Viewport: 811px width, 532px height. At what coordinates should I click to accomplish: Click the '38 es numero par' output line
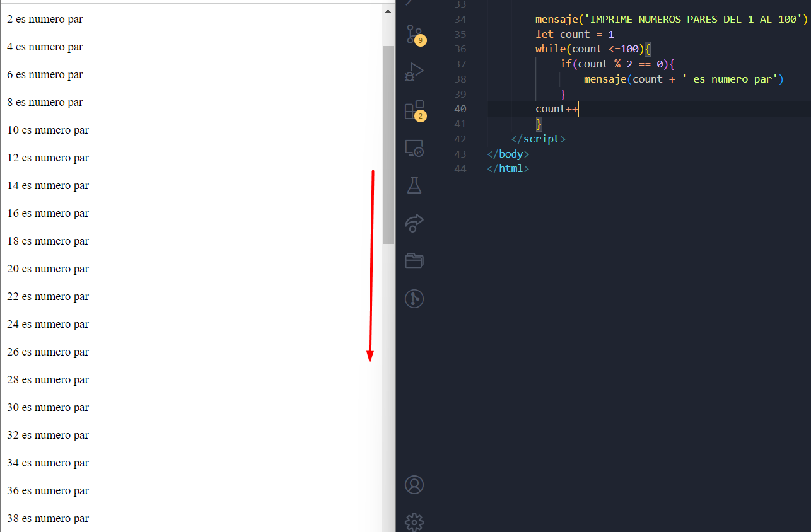coord(48,519)
